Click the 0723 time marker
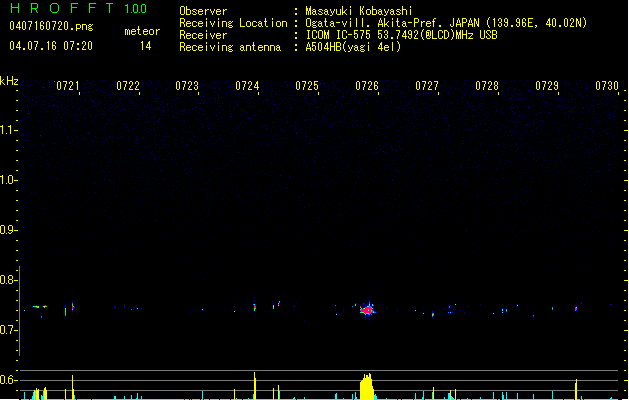Viewport: 629px width, 400px height. pos(187,86)
